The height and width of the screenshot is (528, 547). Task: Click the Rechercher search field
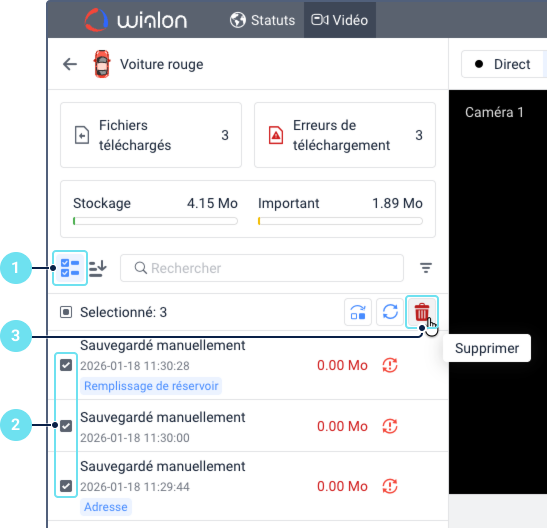click(x=262, y=268)
